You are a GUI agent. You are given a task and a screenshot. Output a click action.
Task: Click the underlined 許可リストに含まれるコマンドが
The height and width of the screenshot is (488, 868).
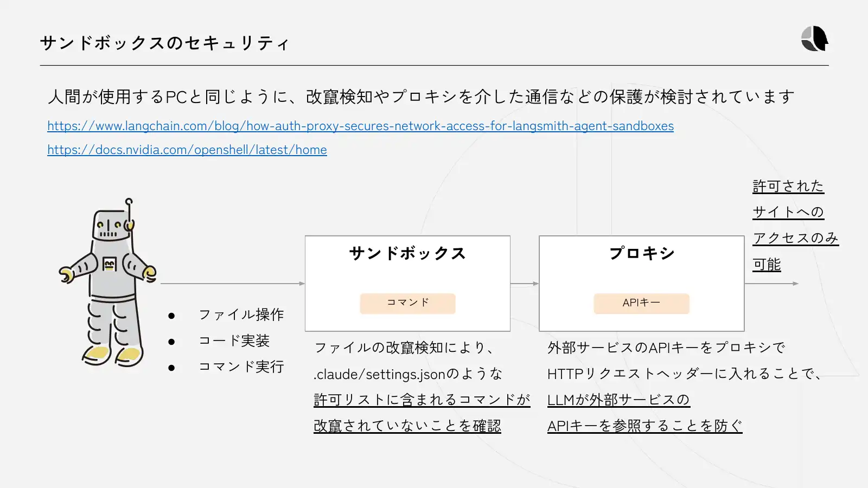click(x=422, y=400)
